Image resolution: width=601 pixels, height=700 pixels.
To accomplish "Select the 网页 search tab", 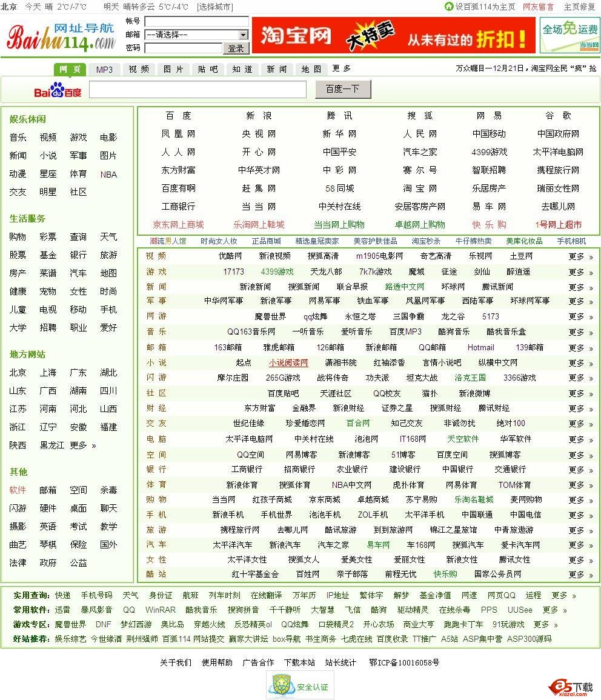I will [70, 69].
